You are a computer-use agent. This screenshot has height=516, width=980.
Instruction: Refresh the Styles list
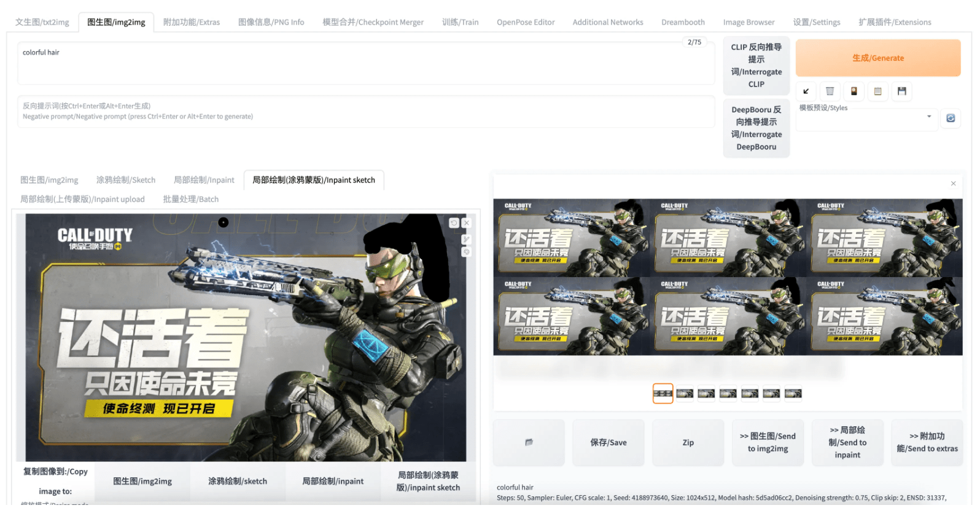[951, 118]
